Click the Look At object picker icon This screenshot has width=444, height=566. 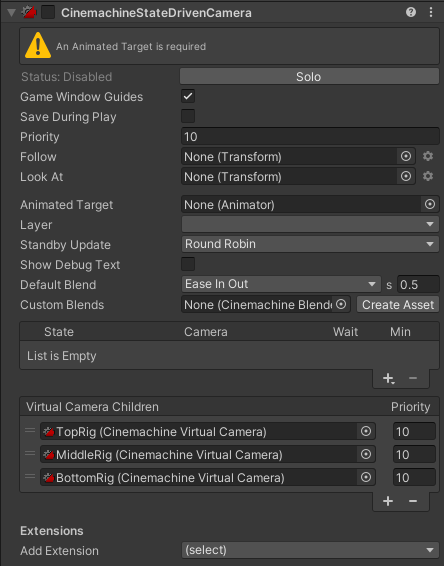406,176
